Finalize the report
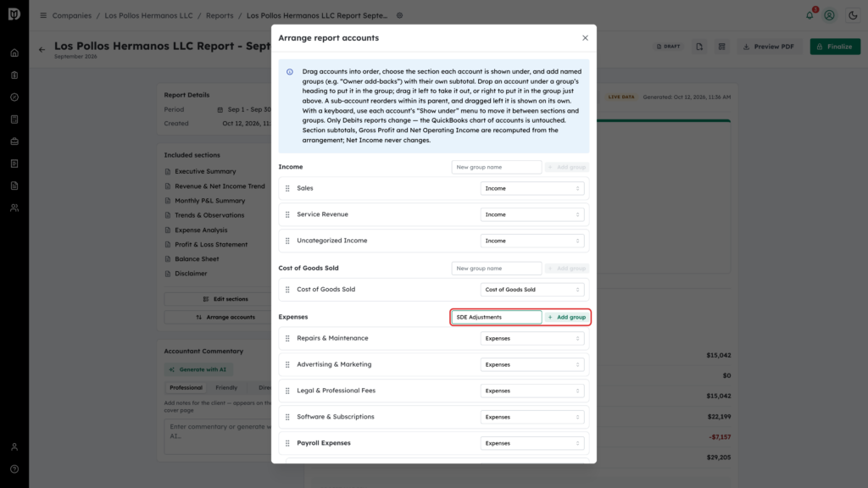The height and width of the screenshot is (488, 868). pyautogui.click(x=835, y=47)
